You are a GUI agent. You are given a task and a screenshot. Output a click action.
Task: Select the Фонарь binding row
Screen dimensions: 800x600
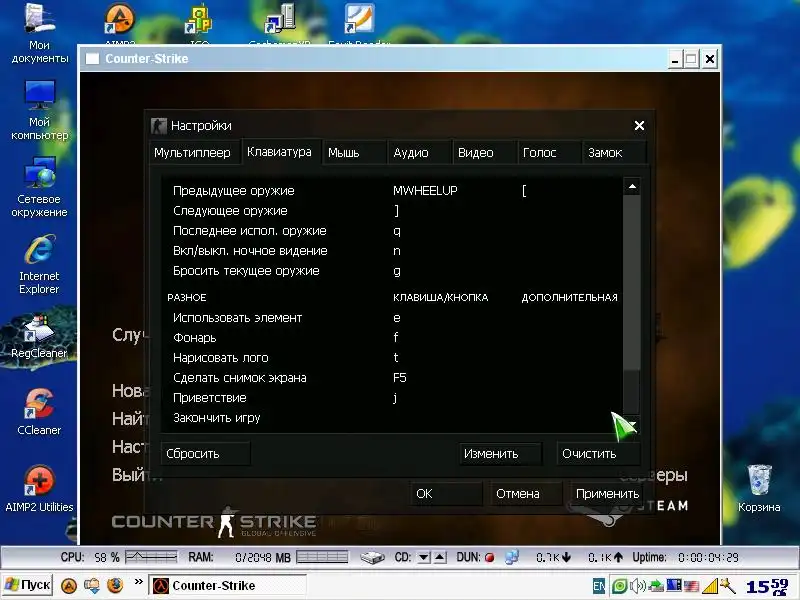point(393,338)
